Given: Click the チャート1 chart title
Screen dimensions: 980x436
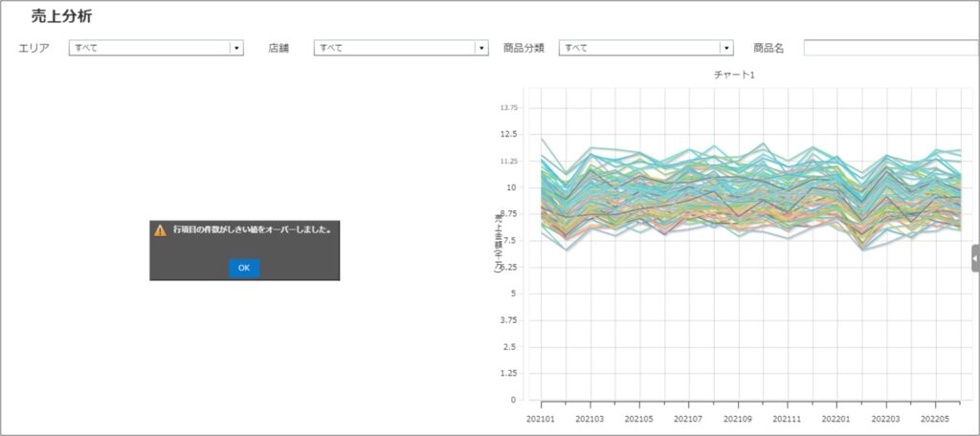Looking at the screenshot, I should tap(734, 75).
